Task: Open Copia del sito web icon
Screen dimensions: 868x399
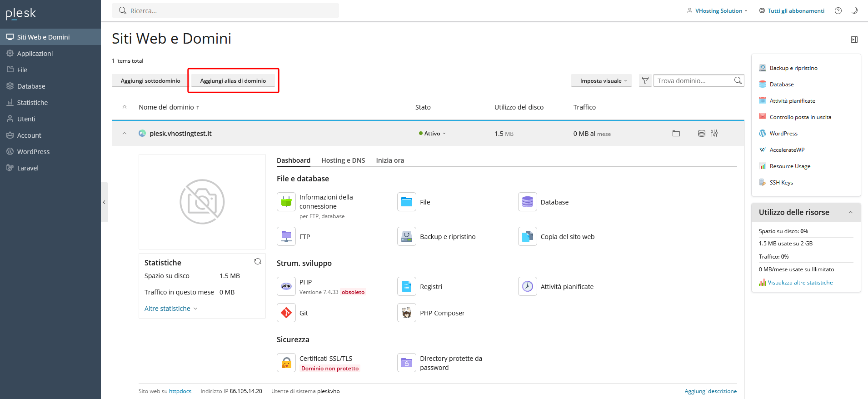Action: (x=528, y=236)
